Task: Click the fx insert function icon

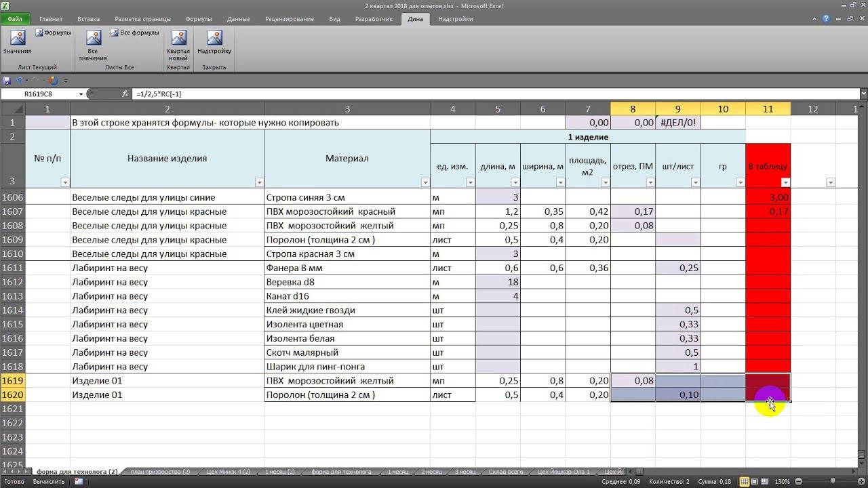Action: [x=125, y=94]
